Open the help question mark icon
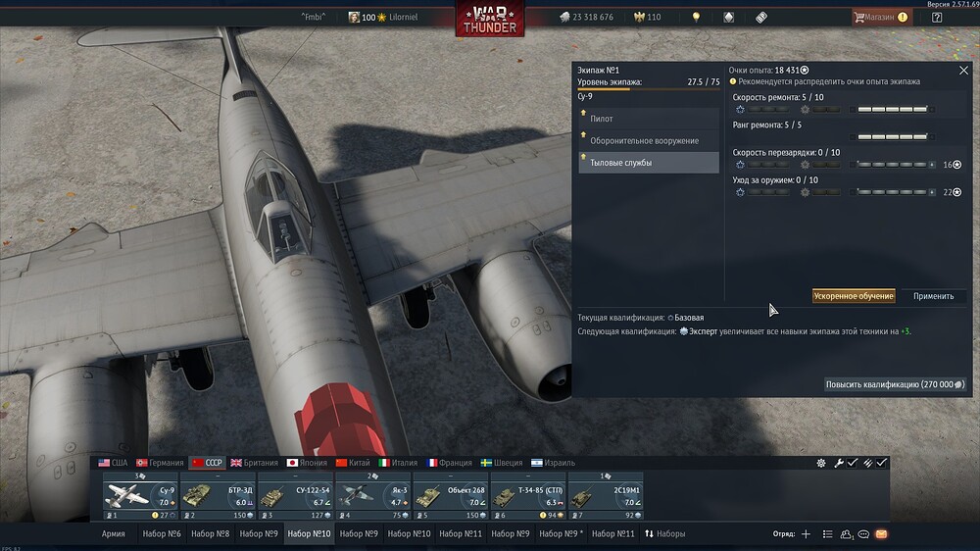The image size is (980, 551). pyautogui.click(x=937, y=18)
